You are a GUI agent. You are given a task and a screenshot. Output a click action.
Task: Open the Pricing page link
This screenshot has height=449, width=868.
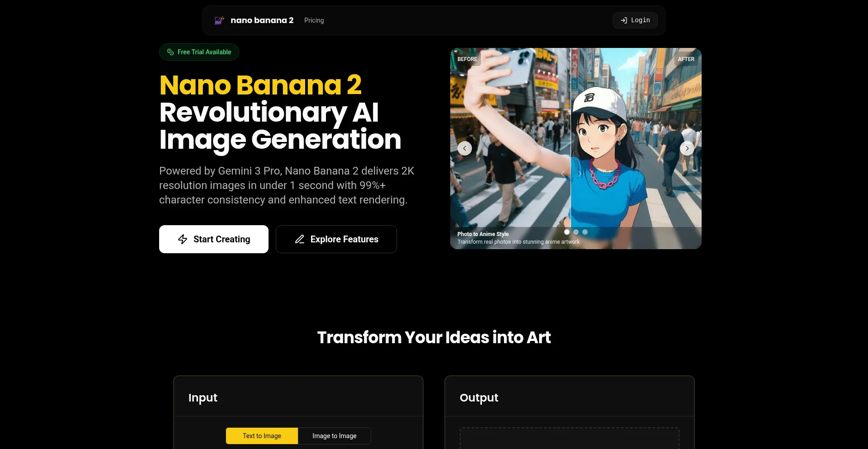(x=314, y=20)
